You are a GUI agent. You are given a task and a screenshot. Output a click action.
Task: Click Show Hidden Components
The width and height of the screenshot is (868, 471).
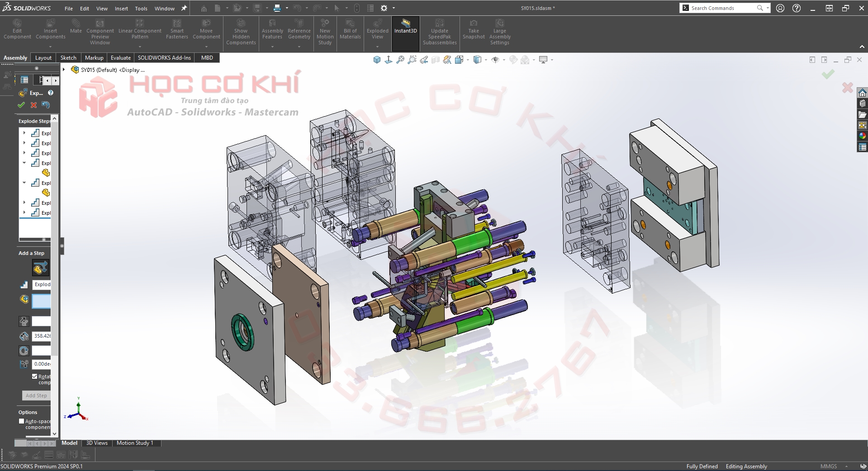coord(241,32)
